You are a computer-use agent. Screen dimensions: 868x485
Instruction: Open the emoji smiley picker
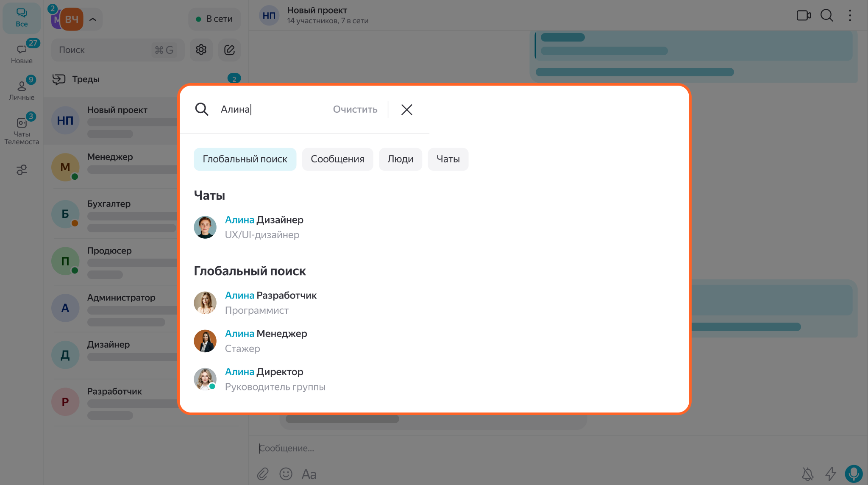[x=286, y=474]
